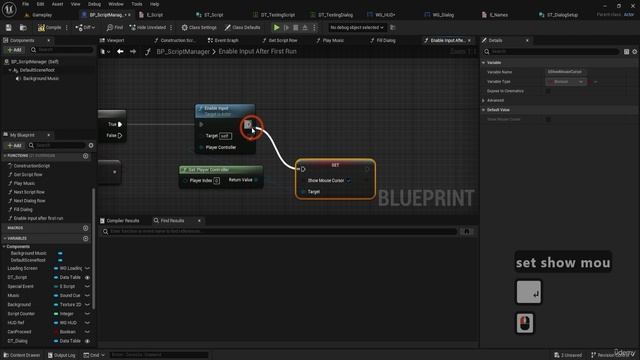Toggle visibility for Music variable
The image size is (640, 360).
[x=87, y=296]
